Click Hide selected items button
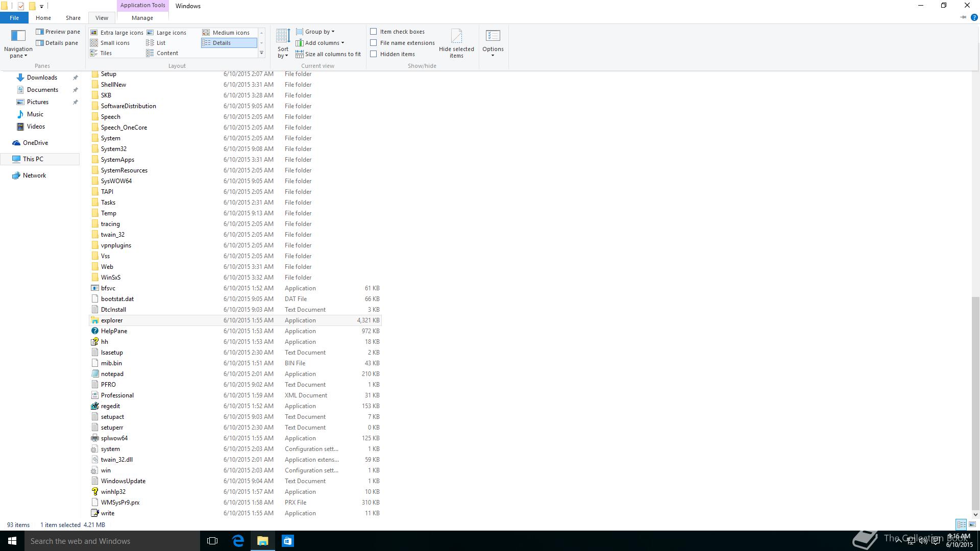 (456, 44)
